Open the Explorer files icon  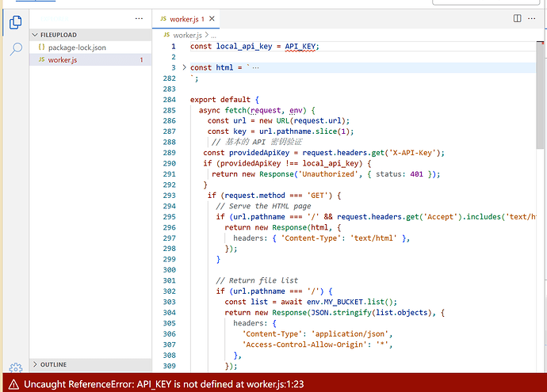coord(15,22)
